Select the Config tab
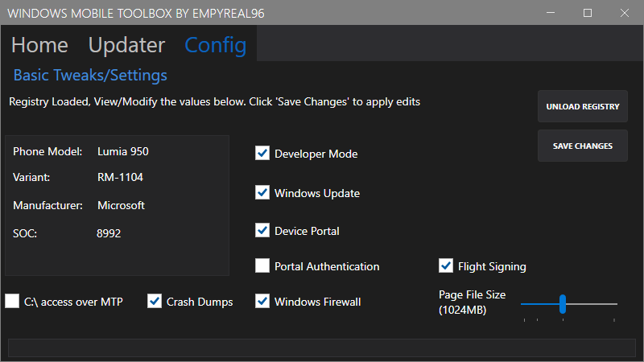The width and height of the screenshot is (644, 362). tap(215, 45)
